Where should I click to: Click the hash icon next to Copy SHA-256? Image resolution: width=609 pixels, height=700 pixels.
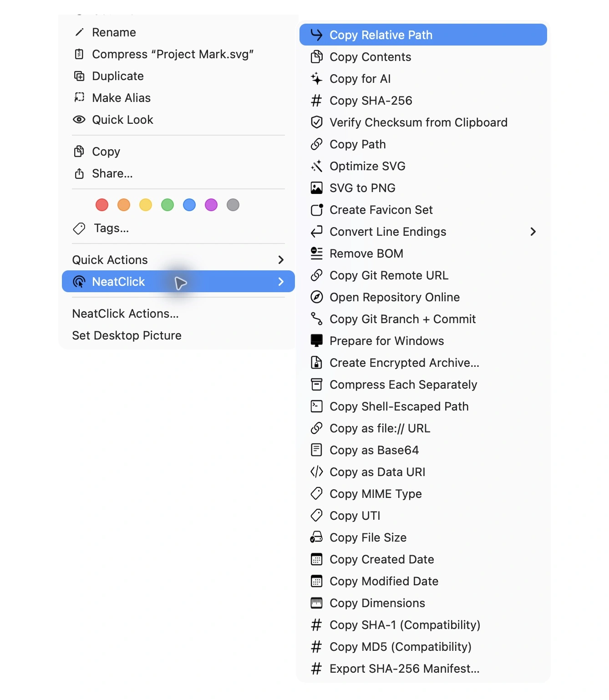pyautogui.click(x=316, y=100)
